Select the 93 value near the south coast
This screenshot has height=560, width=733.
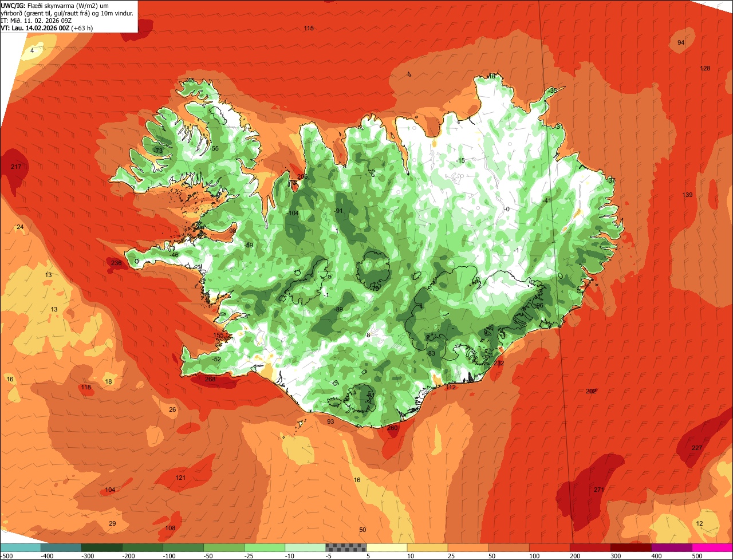(x=330, y=422)
